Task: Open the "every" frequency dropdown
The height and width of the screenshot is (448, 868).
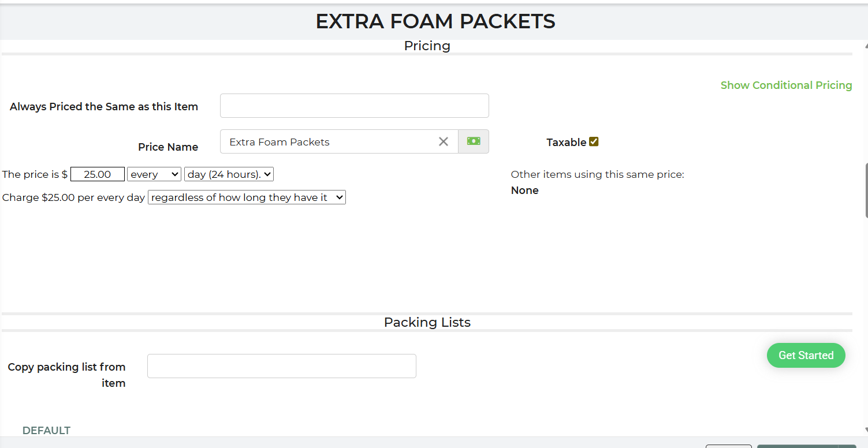Action: pos(154,174)
